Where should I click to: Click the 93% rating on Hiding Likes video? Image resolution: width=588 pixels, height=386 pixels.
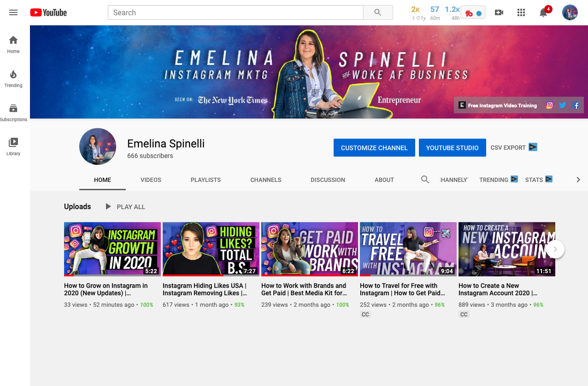click(240, 305)
